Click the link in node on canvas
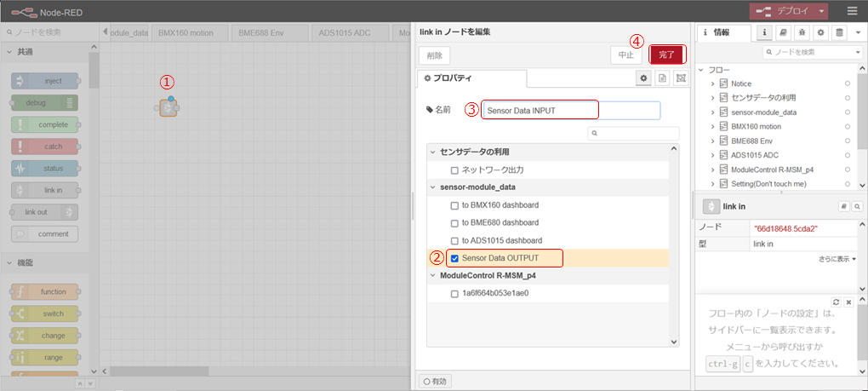 (x=168, y=108)
